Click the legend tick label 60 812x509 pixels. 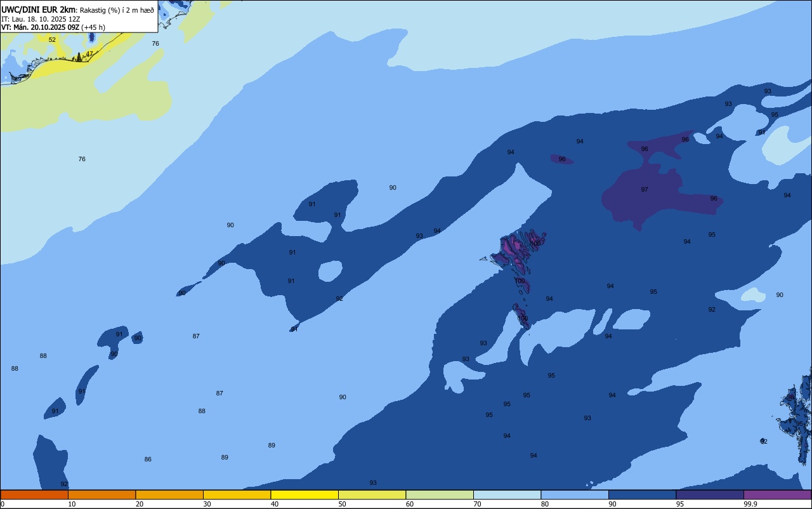point(410,504)
